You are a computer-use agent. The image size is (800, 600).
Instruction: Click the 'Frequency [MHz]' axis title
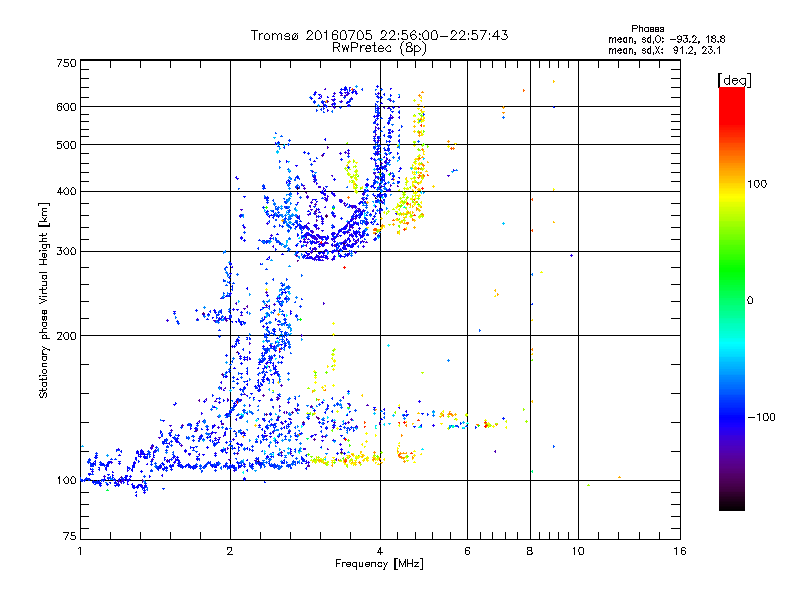tap(379, 564)
